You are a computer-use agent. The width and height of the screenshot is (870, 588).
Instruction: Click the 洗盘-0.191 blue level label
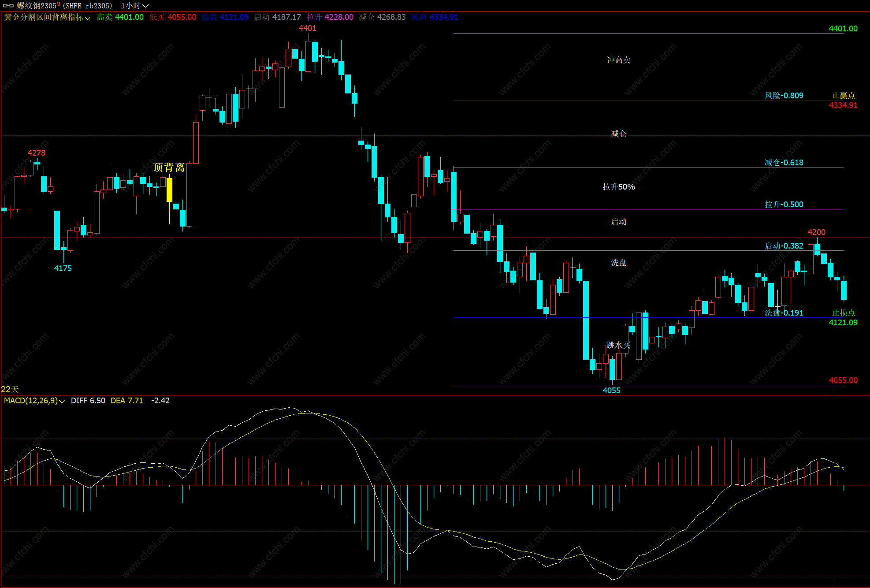[784, 313]
